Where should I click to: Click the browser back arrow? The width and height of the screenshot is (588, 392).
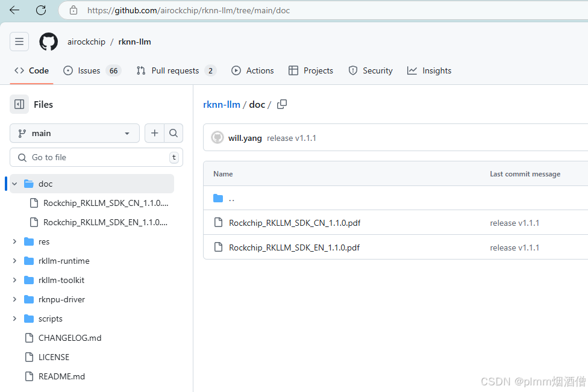(x=14, y=10)
